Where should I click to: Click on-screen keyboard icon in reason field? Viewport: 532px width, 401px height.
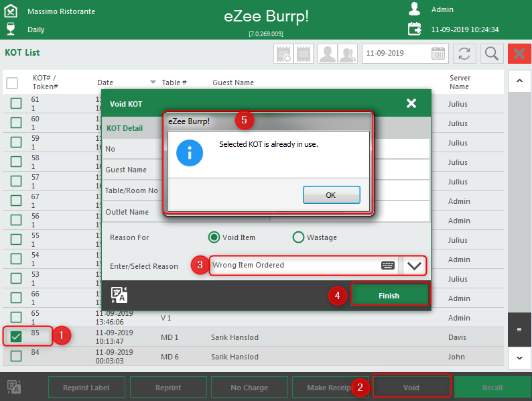(388, 265)
